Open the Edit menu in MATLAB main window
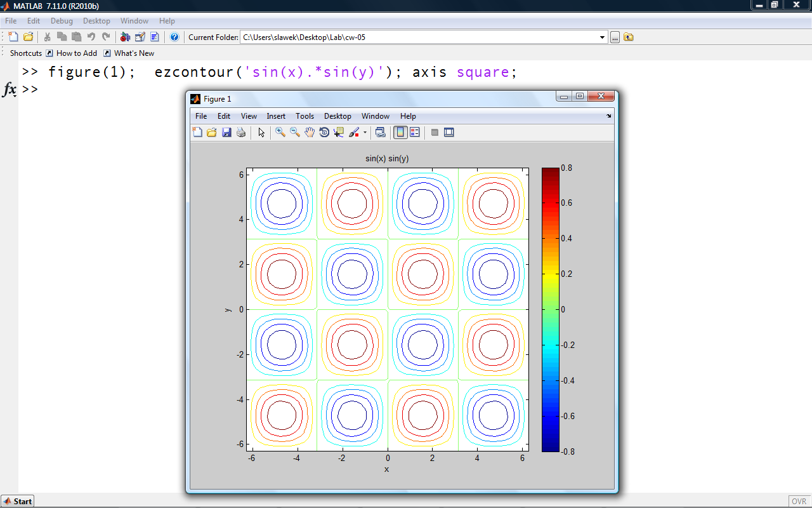This screenshot has height=508, width=812. point(34,21)
